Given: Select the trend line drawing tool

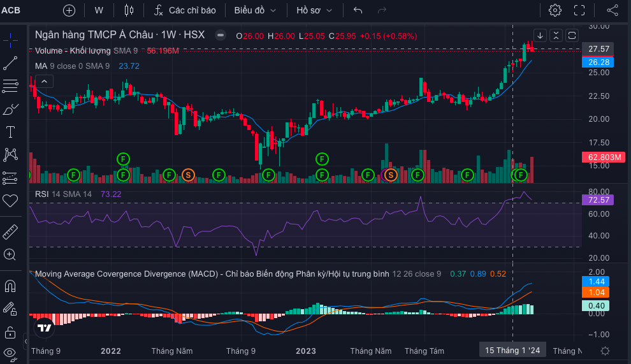Looking at the screenshot, I should (x=10, y=63).
